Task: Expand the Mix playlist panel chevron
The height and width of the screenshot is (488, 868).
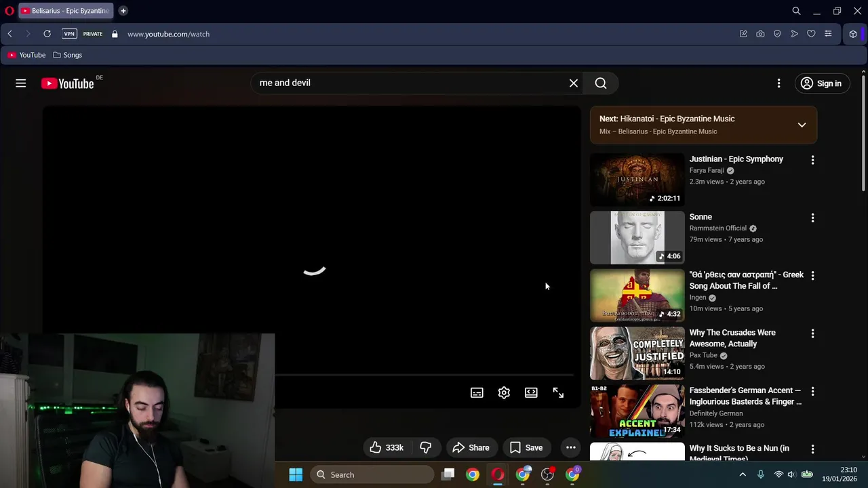Action: tap(802, 125)
